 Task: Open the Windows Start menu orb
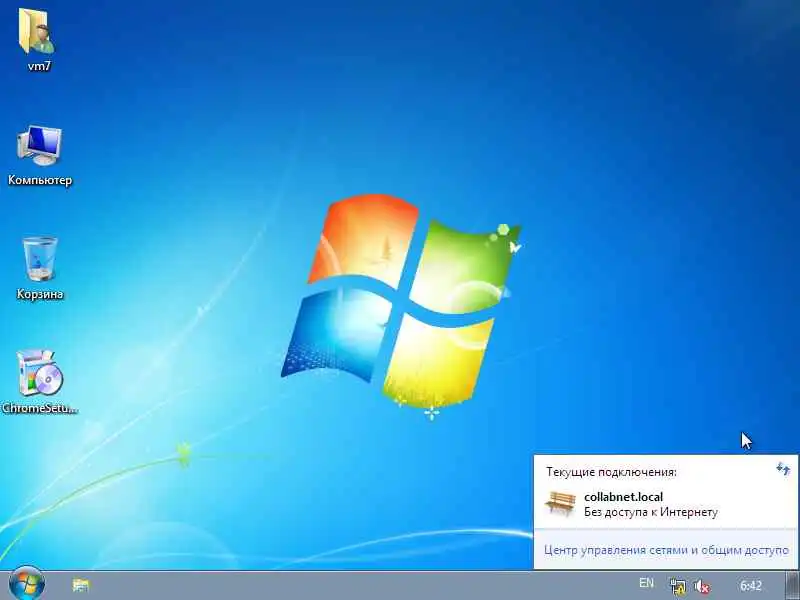pos(27,584)
